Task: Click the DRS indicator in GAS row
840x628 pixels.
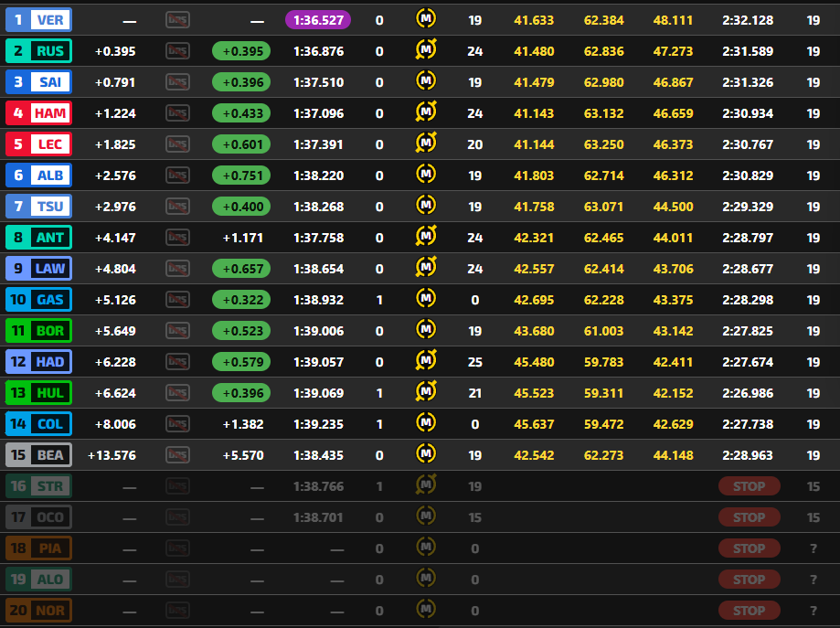Action: (177, 300)
